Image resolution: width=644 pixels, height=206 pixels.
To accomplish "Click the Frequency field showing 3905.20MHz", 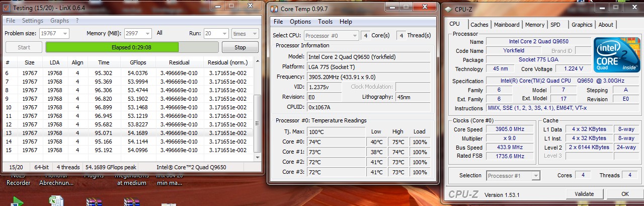I will pos(368,77).
